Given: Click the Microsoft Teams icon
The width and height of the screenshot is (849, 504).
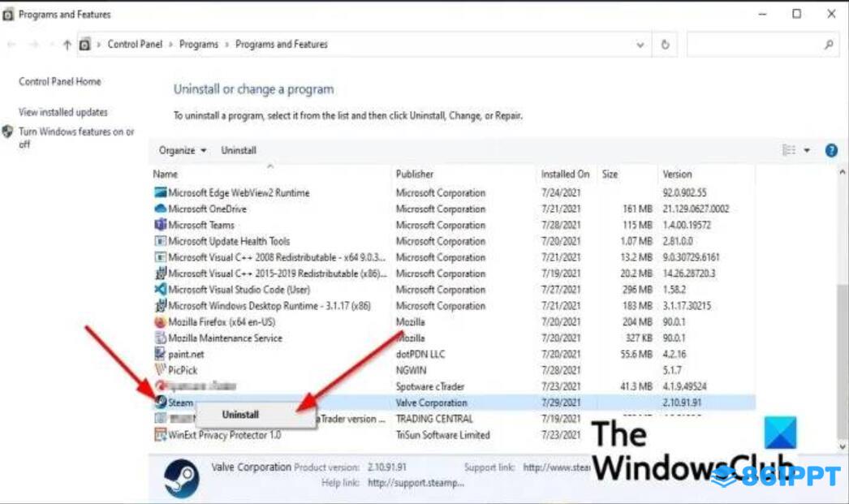Looking at the screenshot, I should click(160, 225).
